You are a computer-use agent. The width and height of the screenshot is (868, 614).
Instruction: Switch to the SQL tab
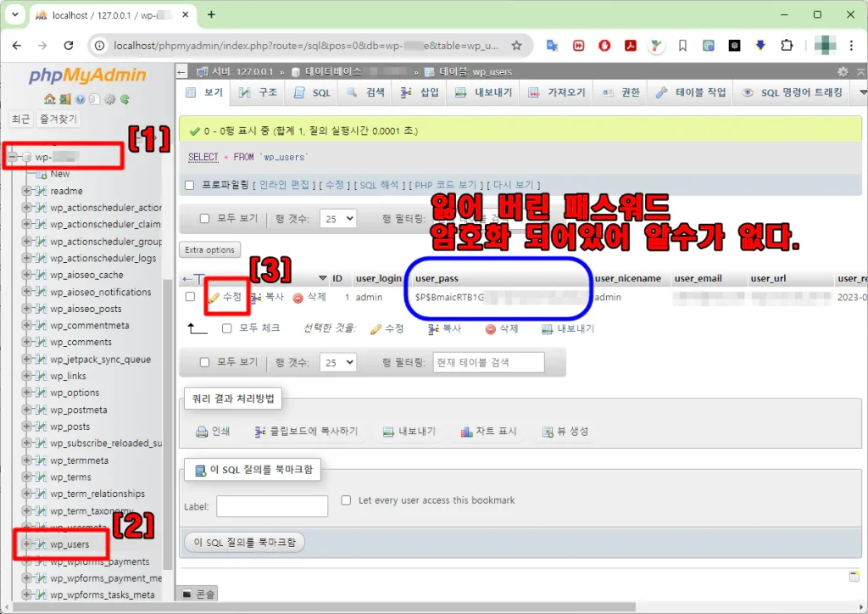(x=312, y=92)
